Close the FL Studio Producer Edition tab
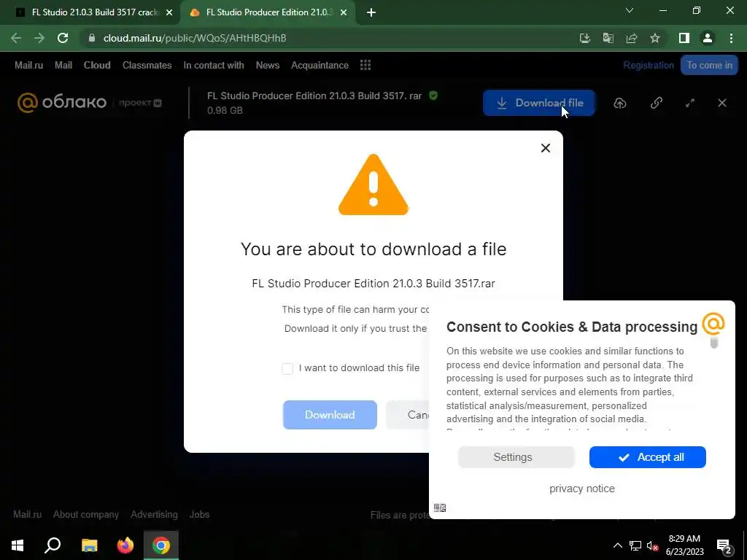Viewport: 747px width, 560px height. [344, 13]
